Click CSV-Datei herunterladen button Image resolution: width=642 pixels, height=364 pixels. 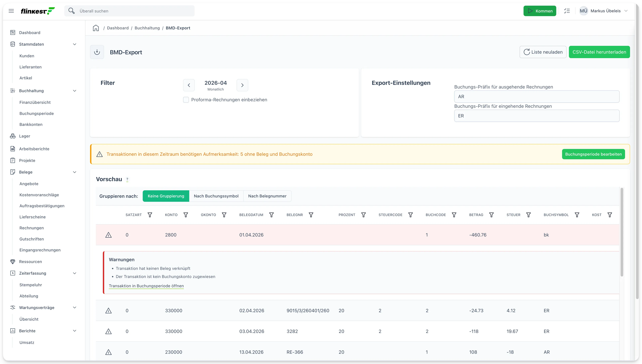599,52
